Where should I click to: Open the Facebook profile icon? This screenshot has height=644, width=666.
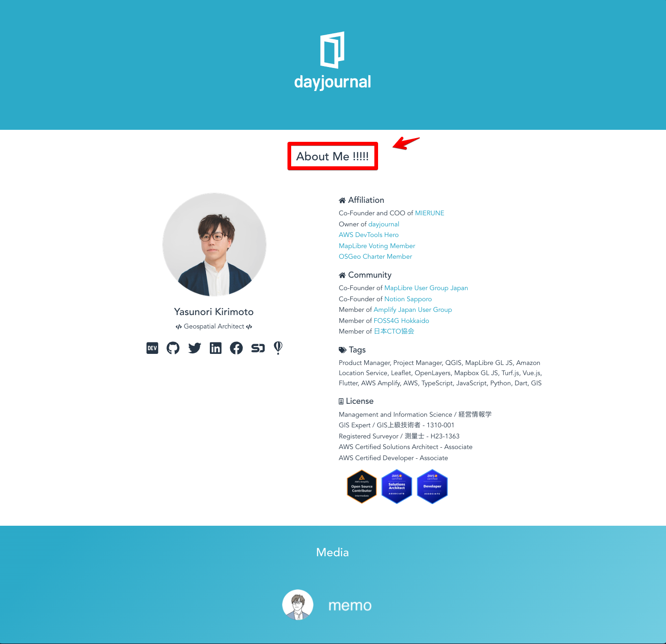point(236,348)
